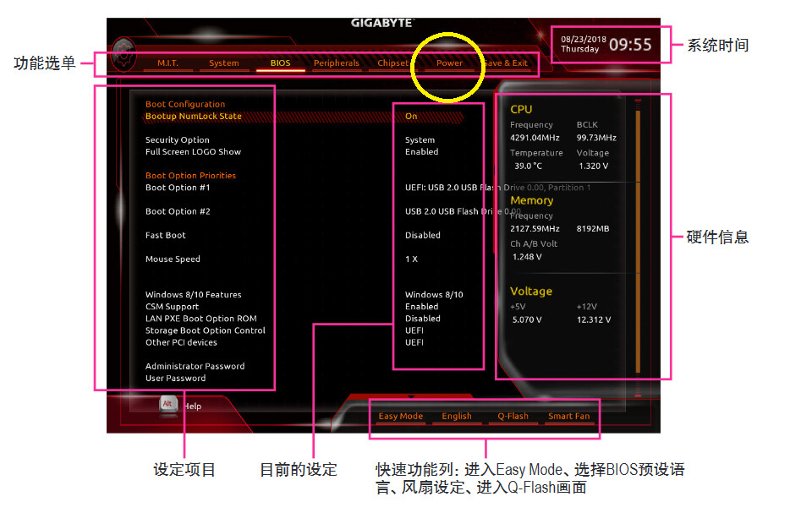Toggle Full Screen LOGO Show Enabled value
The height and width of the screenshot is (513, 812).
click(x=421, y=151)
